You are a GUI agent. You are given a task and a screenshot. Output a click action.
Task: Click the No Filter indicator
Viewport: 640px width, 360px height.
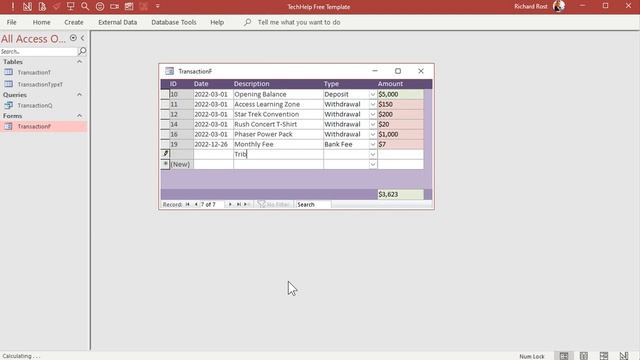click(x=274, y=204)
